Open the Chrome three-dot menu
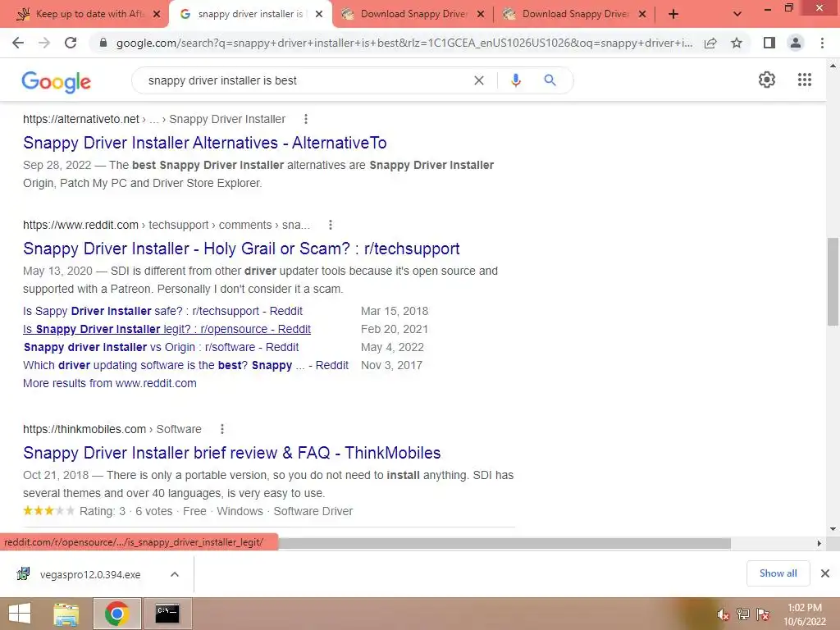 point(822,43)
